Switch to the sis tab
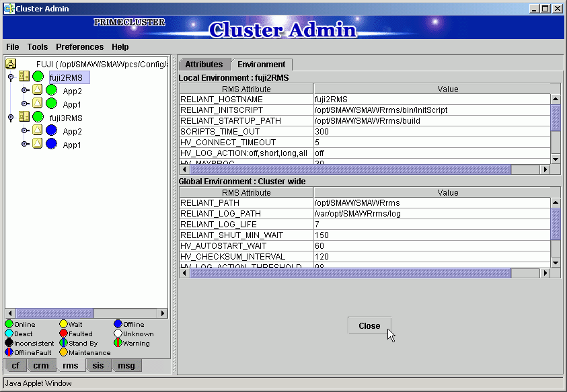Viewport: 567px width, 392px height. 98,366
